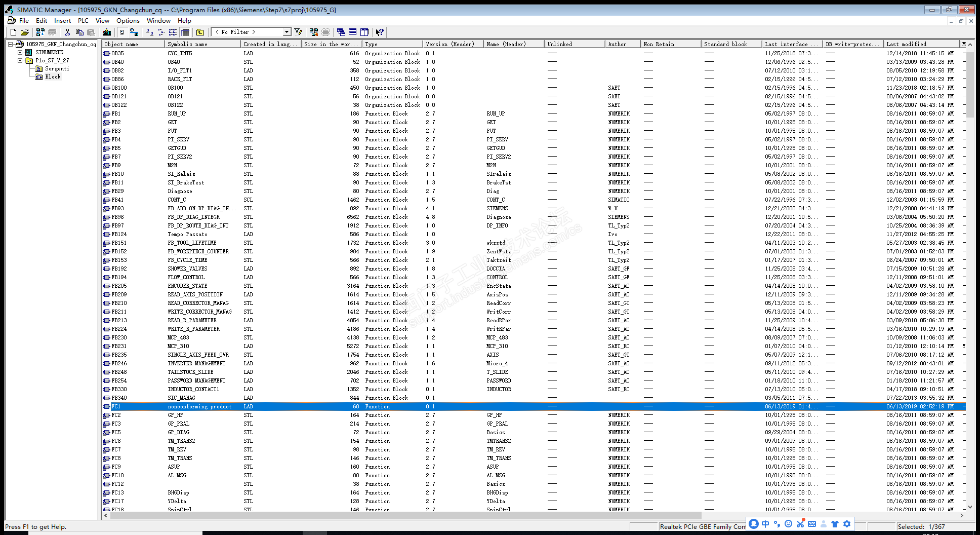
Task: Select the FC2 GP_HP block icon
Action: click(107, 415)
